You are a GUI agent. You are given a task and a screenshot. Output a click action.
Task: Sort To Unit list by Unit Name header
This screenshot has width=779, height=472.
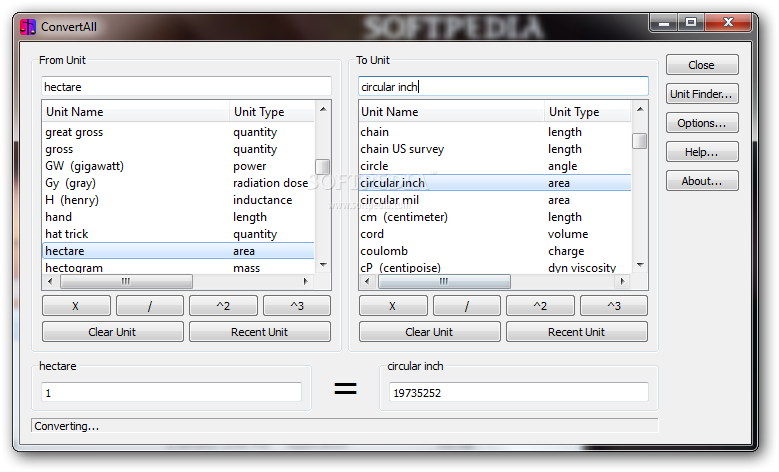click(x=452, y=112)
